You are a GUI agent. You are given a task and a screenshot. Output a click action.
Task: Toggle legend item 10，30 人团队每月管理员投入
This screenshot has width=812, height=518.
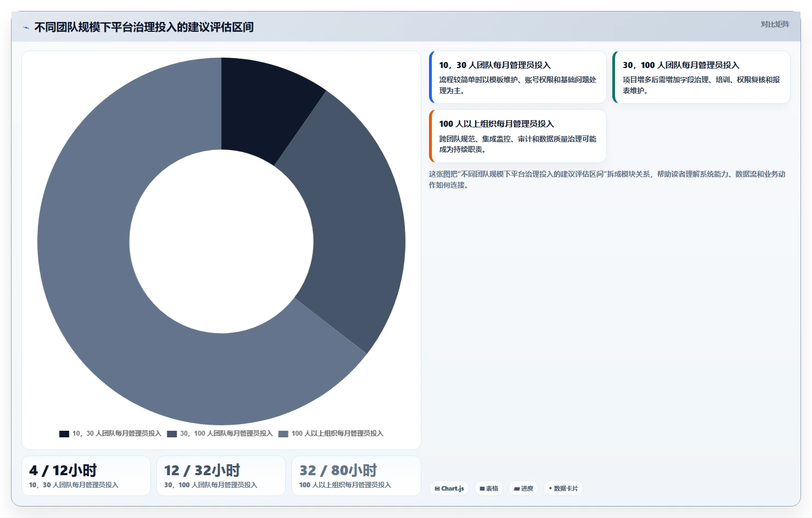110,433
